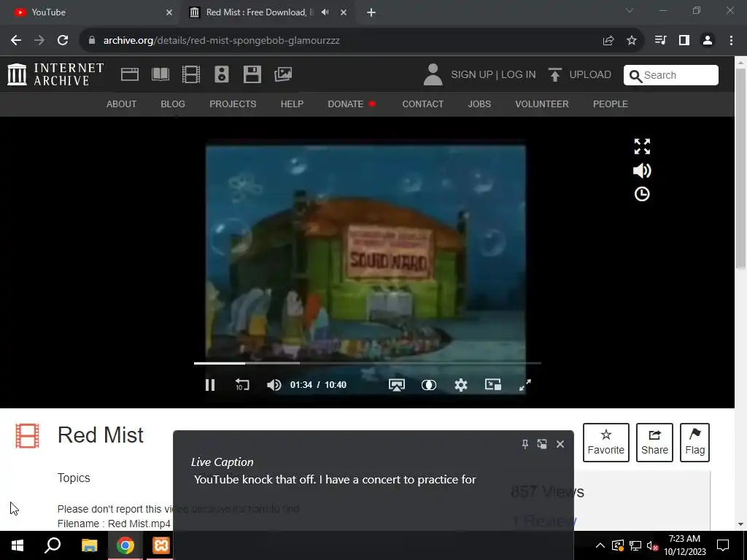The height and width of the screenshot is (560, 747).
Task: Show hidden system tray icons
Action: click(600, 545)
